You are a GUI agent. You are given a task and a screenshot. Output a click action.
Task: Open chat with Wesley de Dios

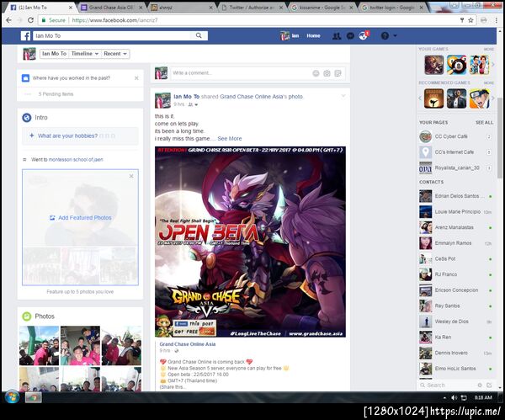tap(455, 322)
